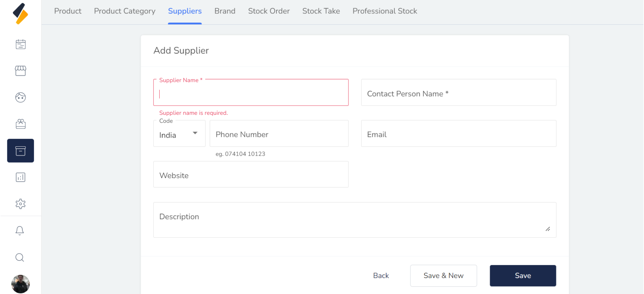Click the Save & New button

point(443,276)
